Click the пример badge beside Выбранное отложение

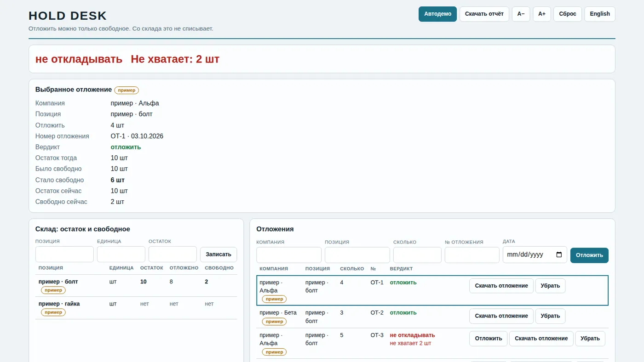click(126, 90)
